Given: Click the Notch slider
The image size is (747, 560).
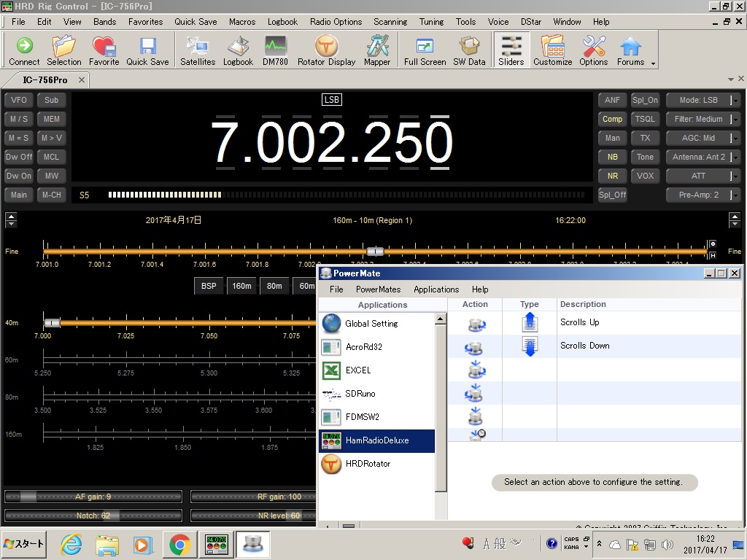Looking at the screenshot, I should click(93, 516).
